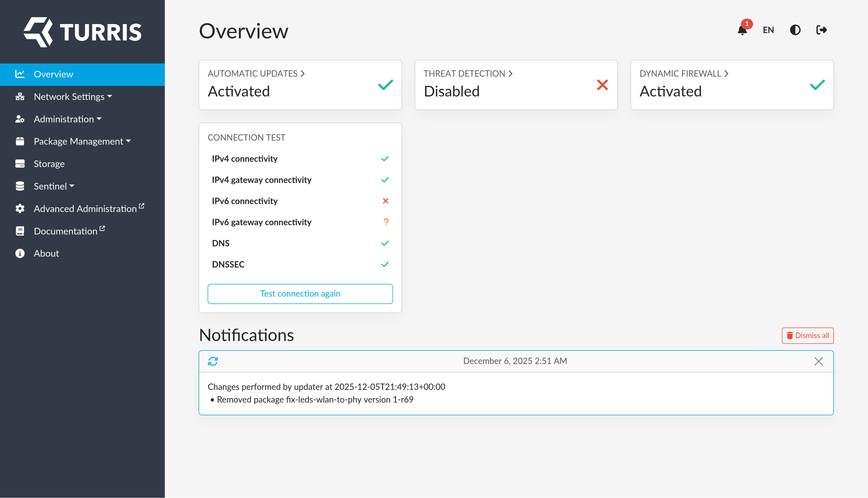
Task: Click the Network Settings nodes icon
Action: tap(20, 96)
